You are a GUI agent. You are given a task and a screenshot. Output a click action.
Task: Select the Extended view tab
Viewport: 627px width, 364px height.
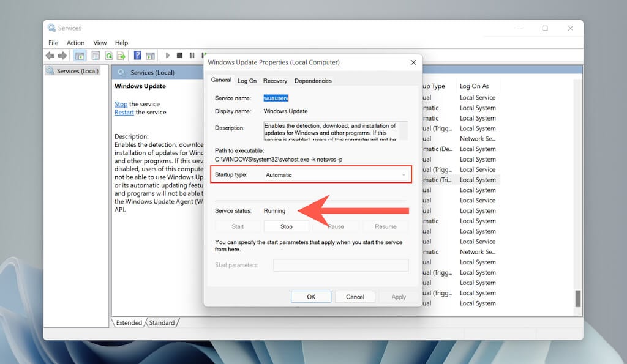(129, 322)
